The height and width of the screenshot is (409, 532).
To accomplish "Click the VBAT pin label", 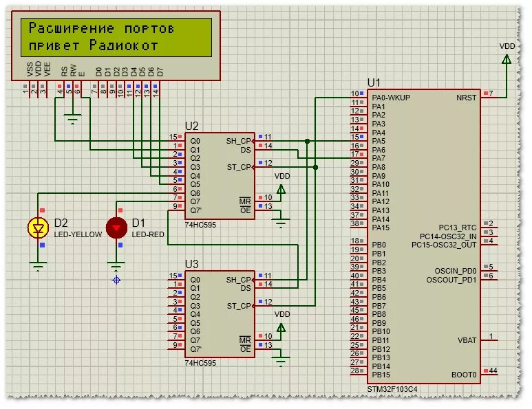I will pos(467,340).
